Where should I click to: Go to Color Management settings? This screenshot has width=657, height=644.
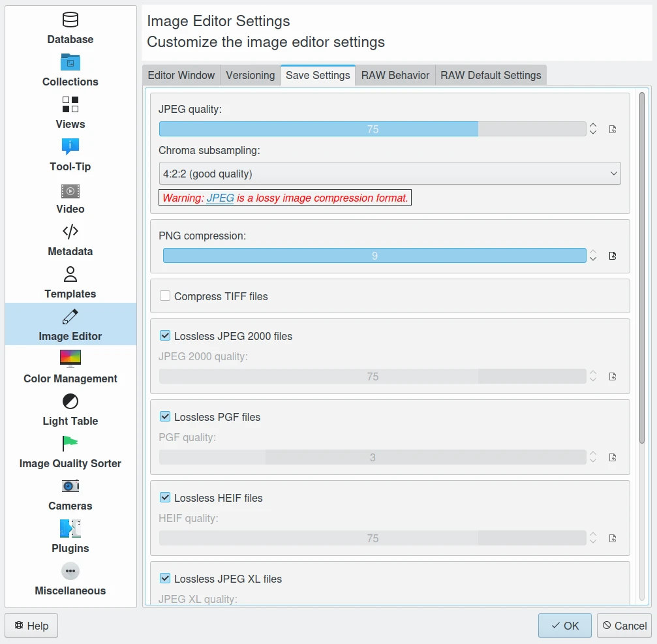coord(70,368)
